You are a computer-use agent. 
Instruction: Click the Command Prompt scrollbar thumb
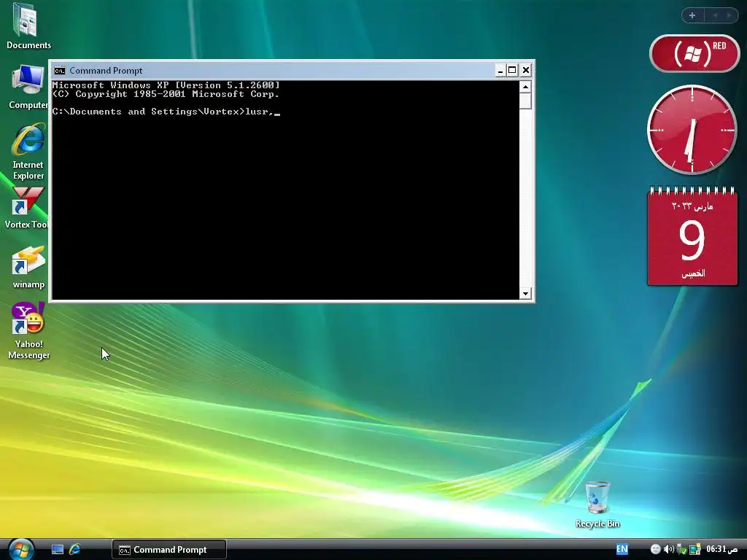click(525, 101)
